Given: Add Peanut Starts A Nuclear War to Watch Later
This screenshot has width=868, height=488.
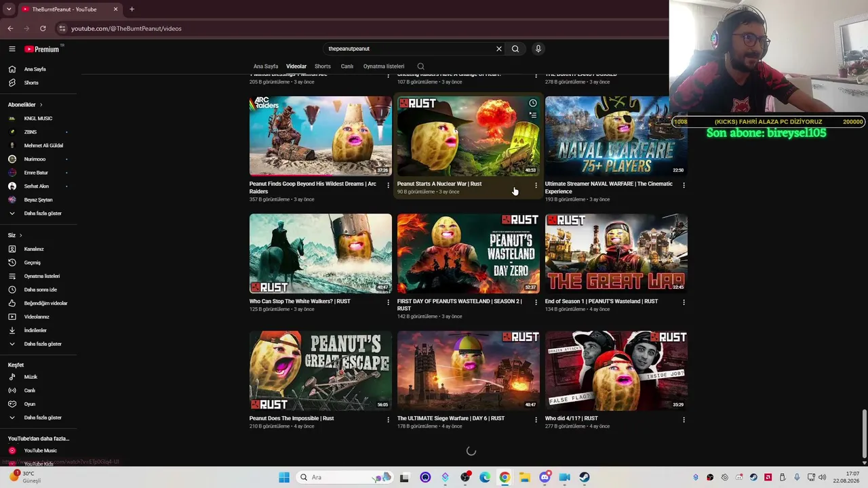Looking at the screenshot, I should pyautogui.click(x=533, y=103).
